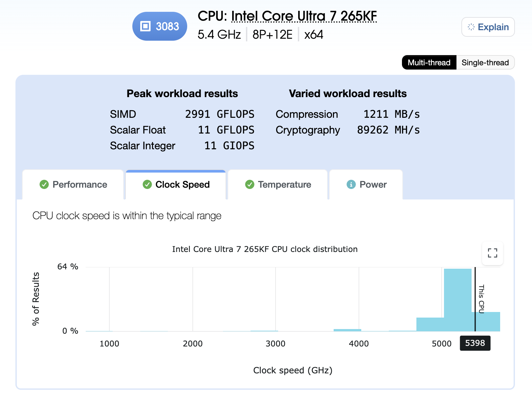Switch to the Performance tab
Viewport: 532px width, 395px height.
[x=80, y=184]
